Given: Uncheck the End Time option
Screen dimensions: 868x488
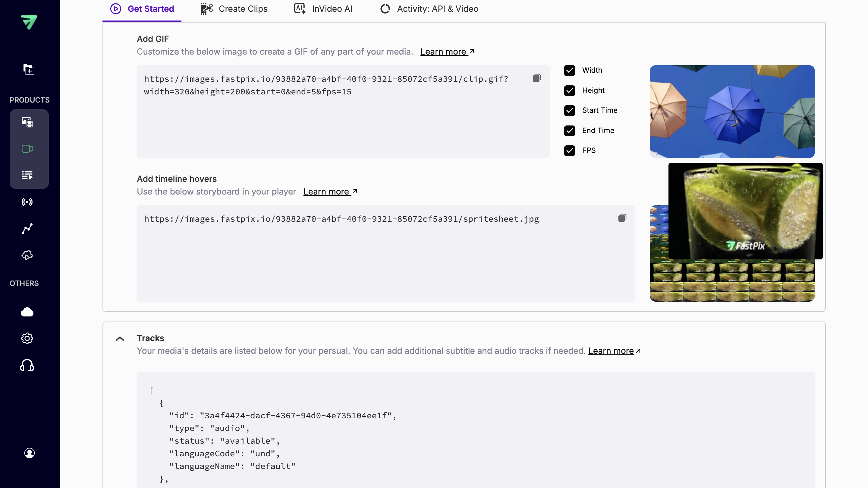Looking at the screenshot, I should [x=569, y=131].
